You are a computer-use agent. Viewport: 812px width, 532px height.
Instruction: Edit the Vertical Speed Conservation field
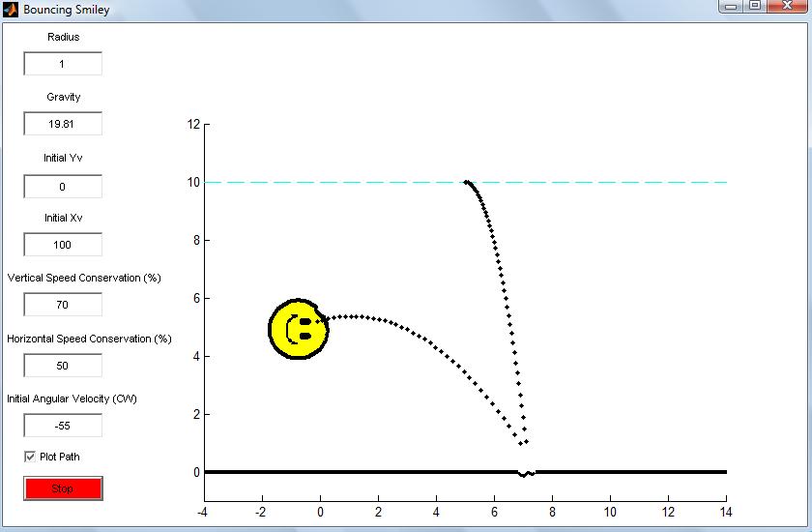click(x=63, y=305)
